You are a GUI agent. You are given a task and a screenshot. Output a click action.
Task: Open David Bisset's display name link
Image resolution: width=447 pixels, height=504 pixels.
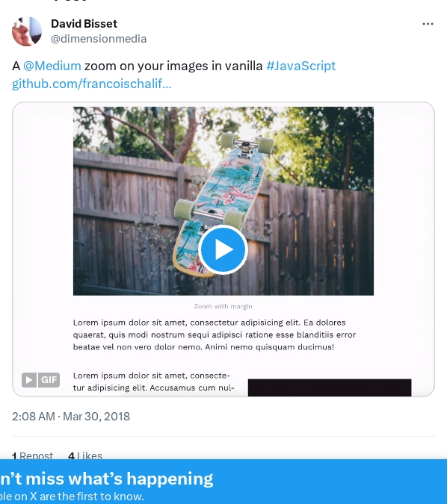pyautogui.click(x=84, y=23)
